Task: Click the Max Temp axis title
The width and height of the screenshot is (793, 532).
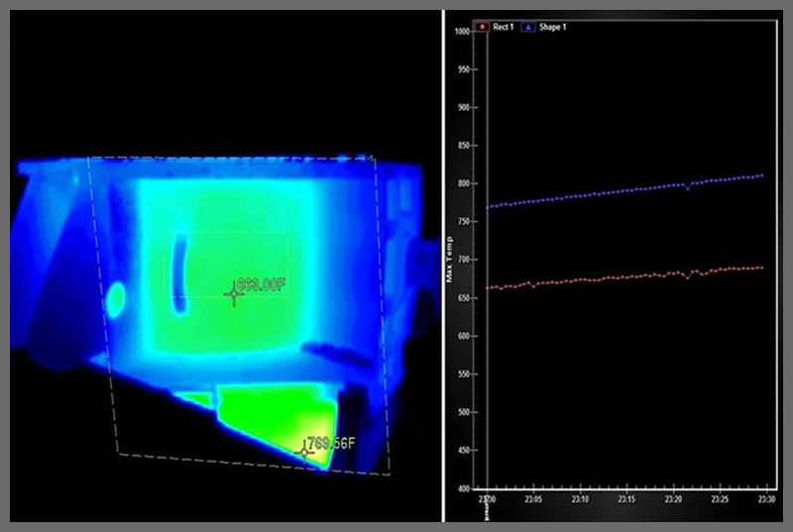Action: [450, 260]
